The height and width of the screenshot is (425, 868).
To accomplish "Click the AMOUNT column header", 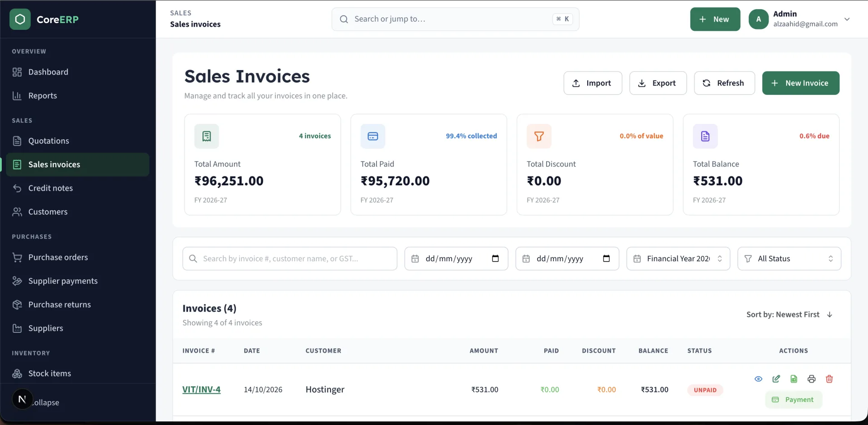I will click(x=484, y=351).
